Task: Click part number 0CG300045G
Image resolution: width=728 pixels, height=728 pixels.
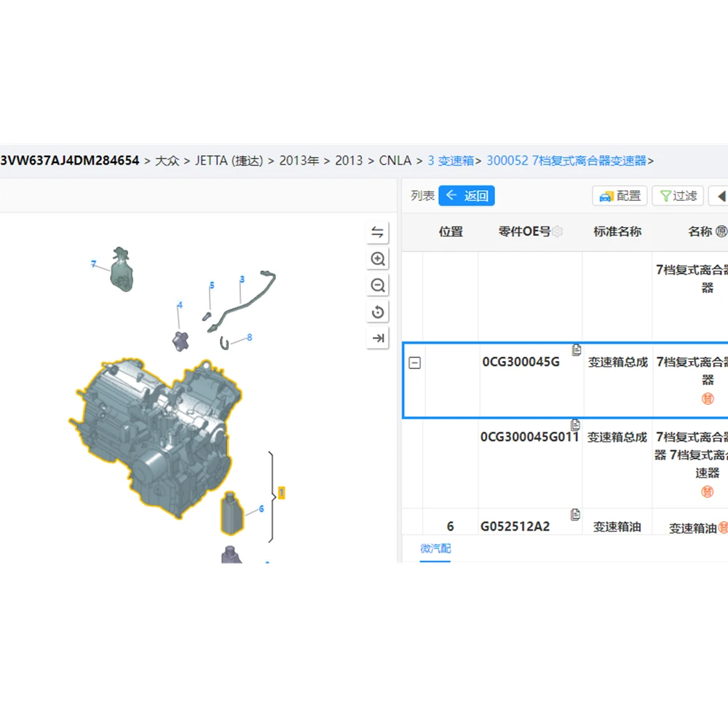Action: pyautogui.click(x=521, y=362)
